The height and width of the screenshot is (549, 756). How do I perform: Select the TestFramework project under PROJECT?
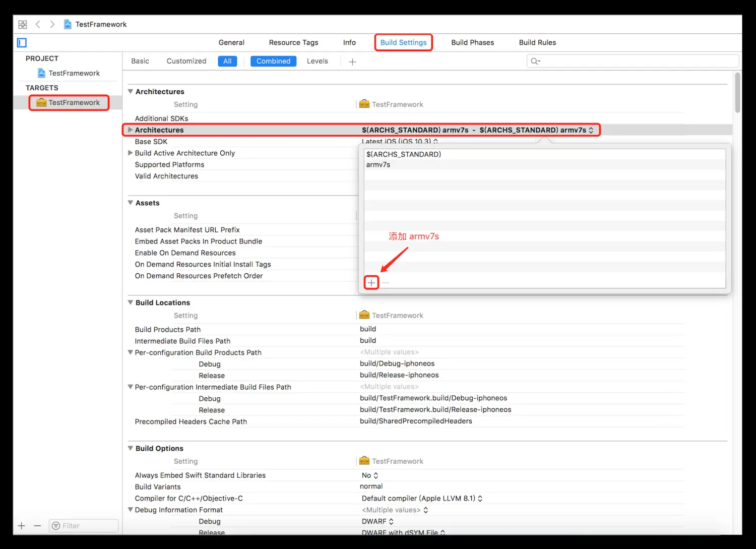click(69, 73)
